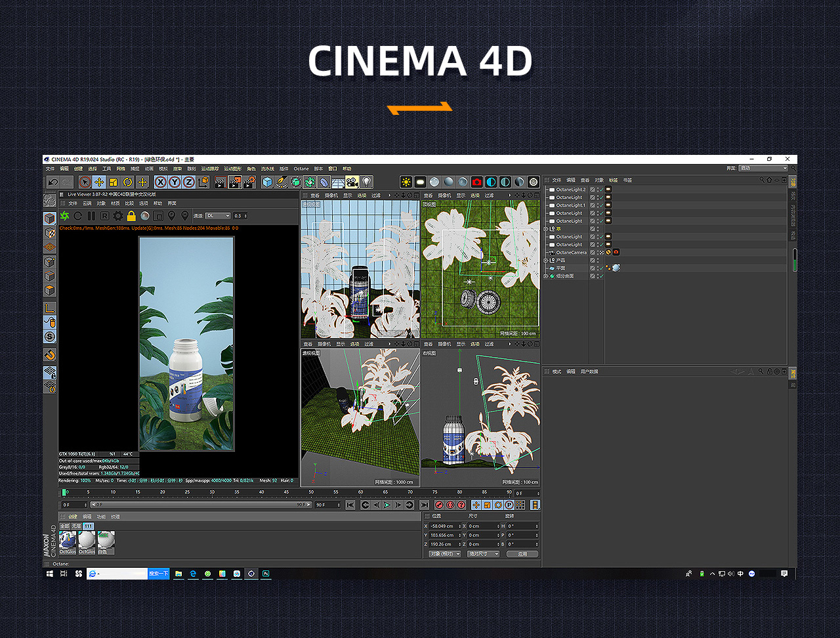This screenshot has height=638, width=840.
Task: Toggle the Live Viewer resolution lock
Action: click(131, 215)
